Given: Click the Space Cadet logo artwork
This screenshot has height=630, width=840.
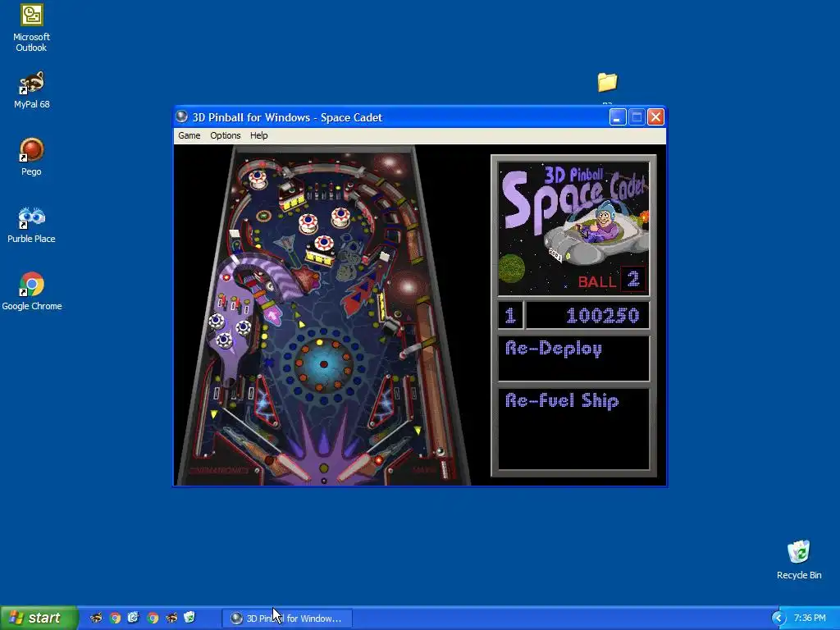Looking at the screenshot, I should (x=573, y=229).
